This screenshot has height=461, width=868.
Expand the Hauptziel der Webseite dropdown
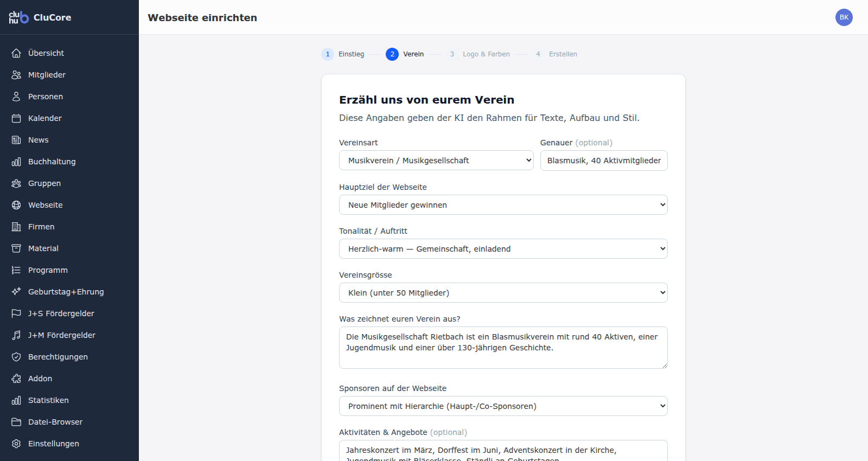(503, 205)
